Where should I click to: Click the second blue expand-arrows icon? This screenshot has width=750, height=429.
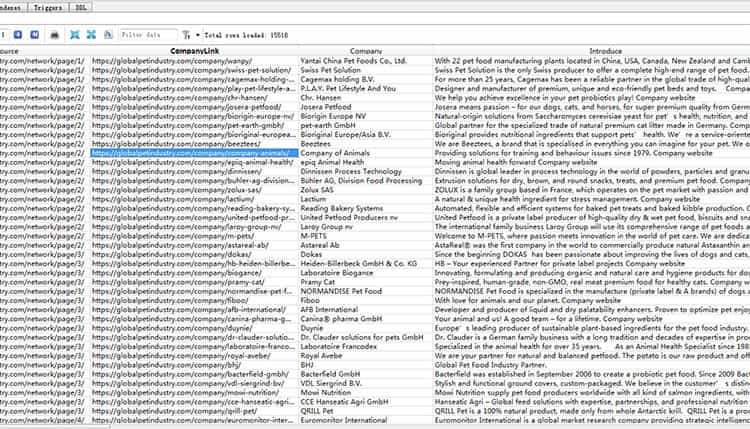pos(91,35)
